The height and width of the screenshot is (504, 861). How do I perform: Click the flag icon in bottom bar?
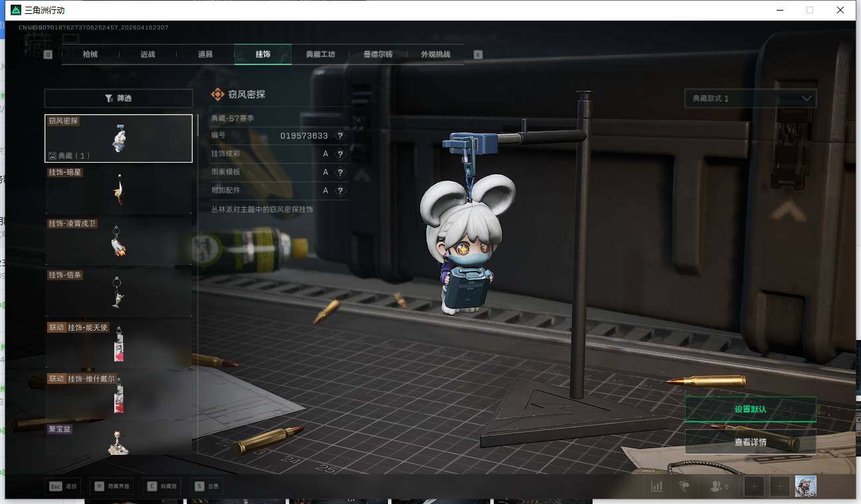(x=684, y=486)
